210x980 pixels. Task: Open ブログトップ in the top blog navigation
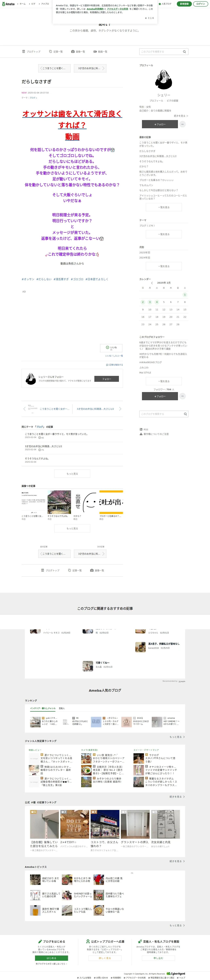point(31,52)
